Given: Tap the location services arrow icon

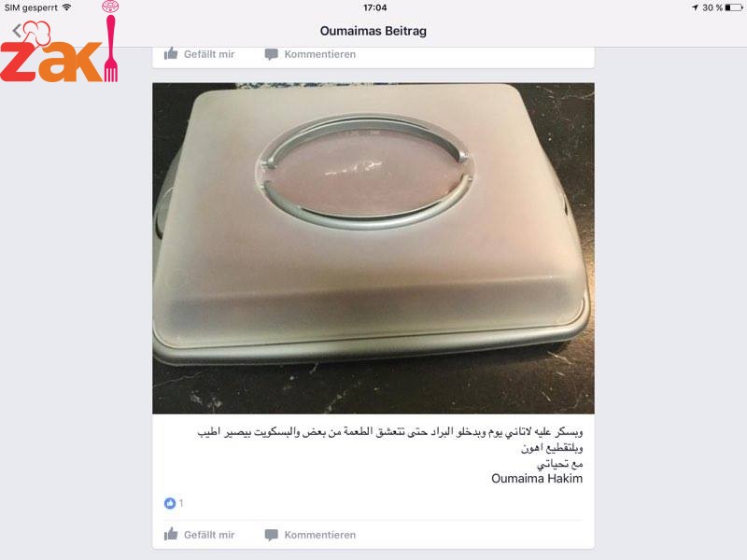Looking at the screenshot, I should tap(695, 7).
